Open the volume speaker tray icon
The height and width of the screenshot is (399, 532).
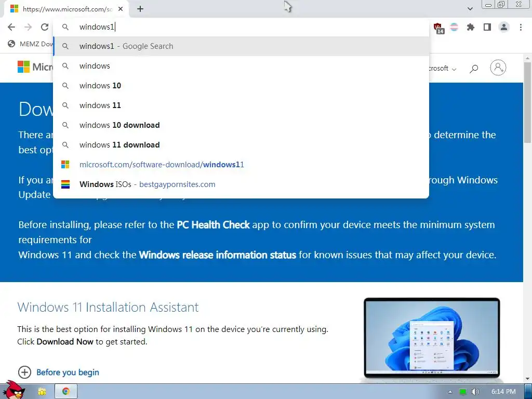point(476,392)
